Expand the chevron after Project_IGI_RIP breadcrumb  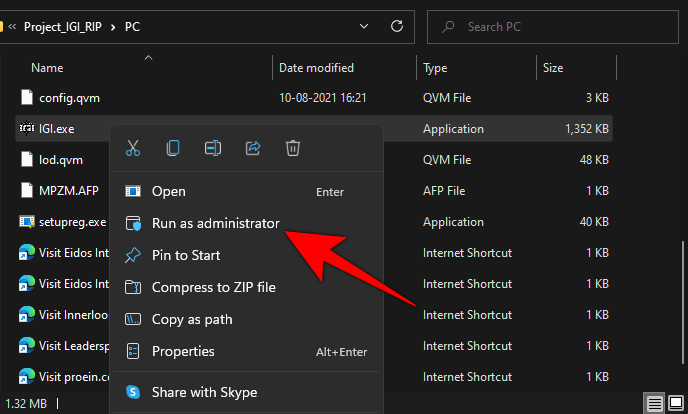coord(111,25)
